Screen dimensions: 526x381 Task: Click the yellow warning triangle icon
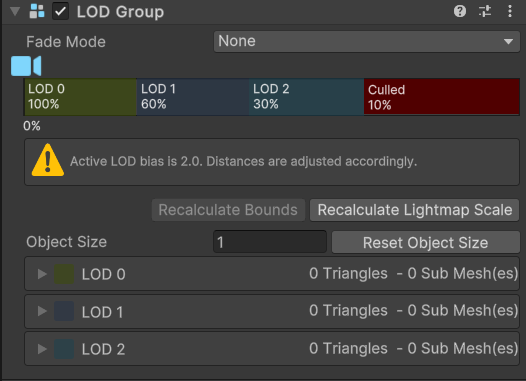pos(48,160)
